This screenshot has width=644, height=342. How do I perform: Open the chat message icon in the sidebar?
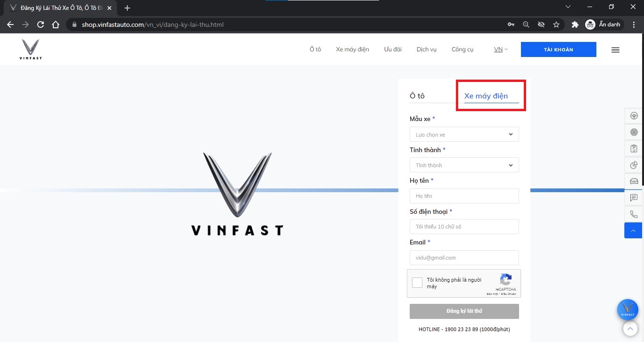tap(633, 198)
